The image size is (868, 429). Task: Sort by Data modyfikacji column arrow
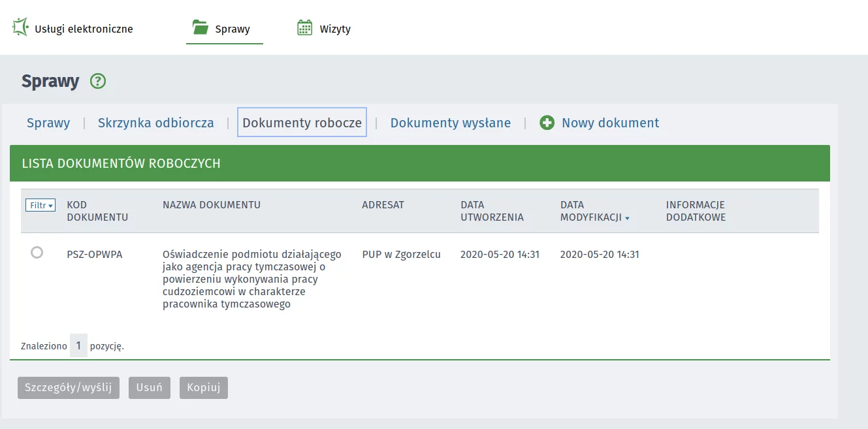click(627, 219)
